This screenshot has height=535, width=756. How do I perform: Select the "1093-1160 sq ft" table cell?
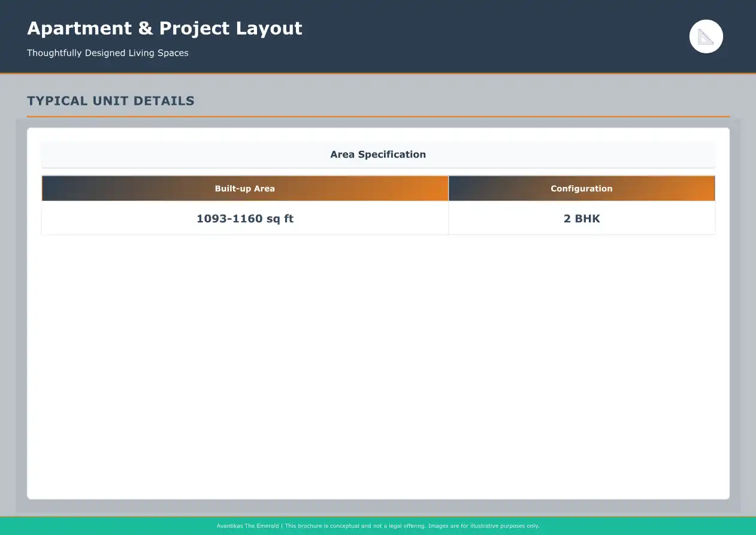[x=245, y=219]
